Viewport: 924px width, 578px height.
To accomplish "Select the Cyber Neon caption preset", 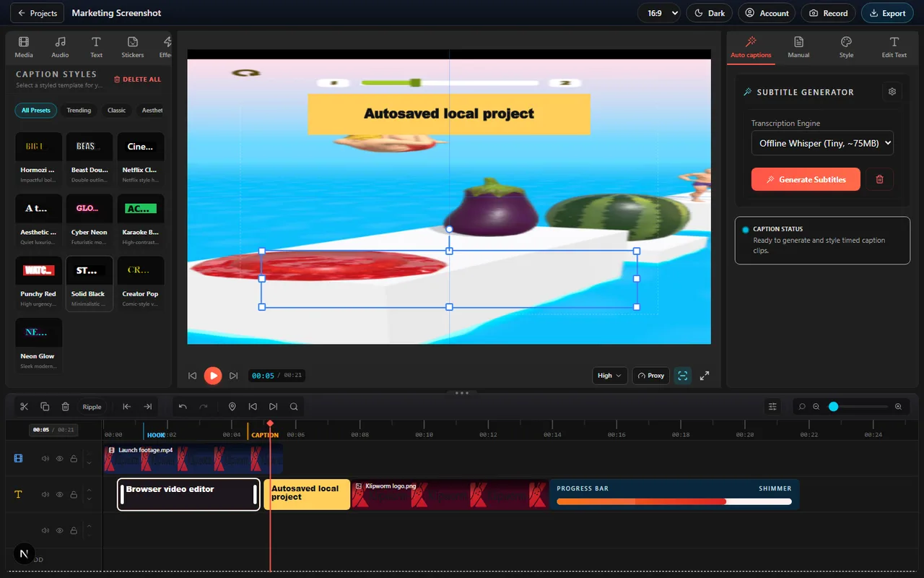I will point(89,221).
